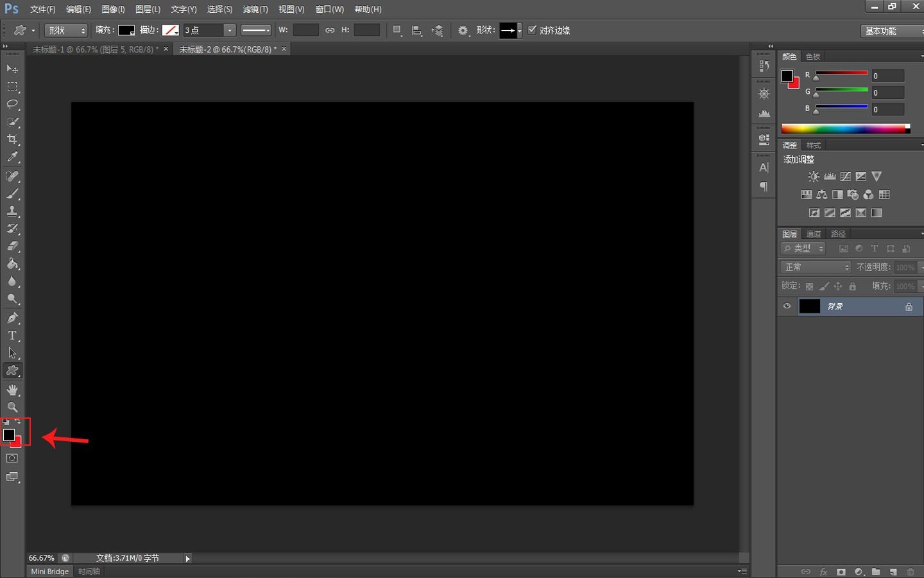Select the Quick Selection tool
This screenshot has height=578, width=924.
point(12,122)
